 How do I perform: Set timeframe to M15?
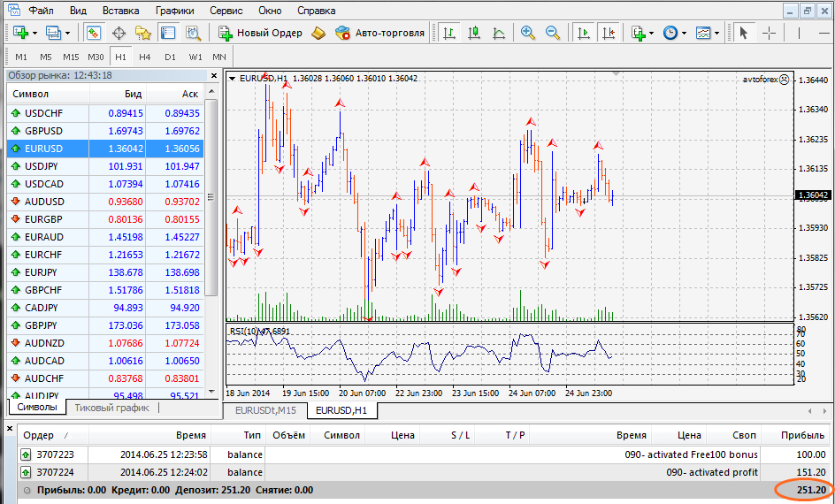coord(71,57)
